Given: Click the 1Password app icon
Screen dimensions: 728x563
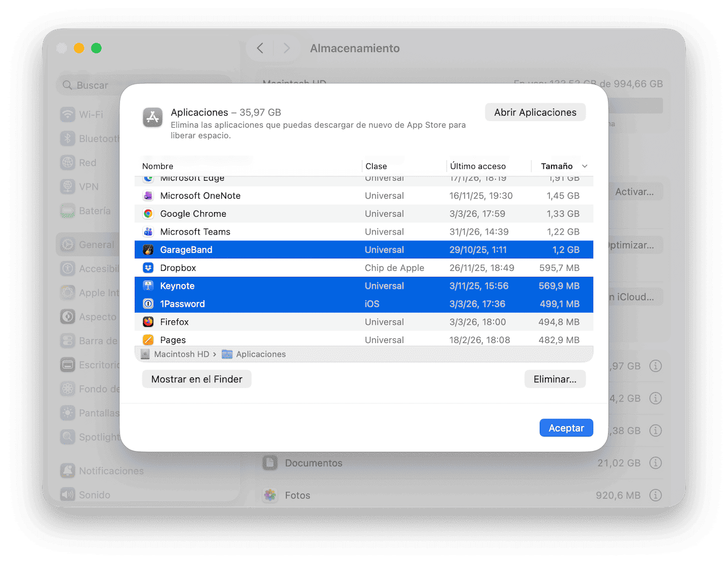Looking at the screenshot, I should point(148,304).
